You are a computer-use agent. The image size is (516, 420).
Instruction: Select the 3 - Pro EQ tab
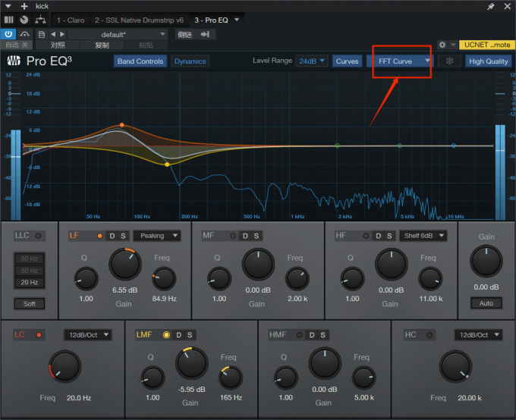click(211, 20)
